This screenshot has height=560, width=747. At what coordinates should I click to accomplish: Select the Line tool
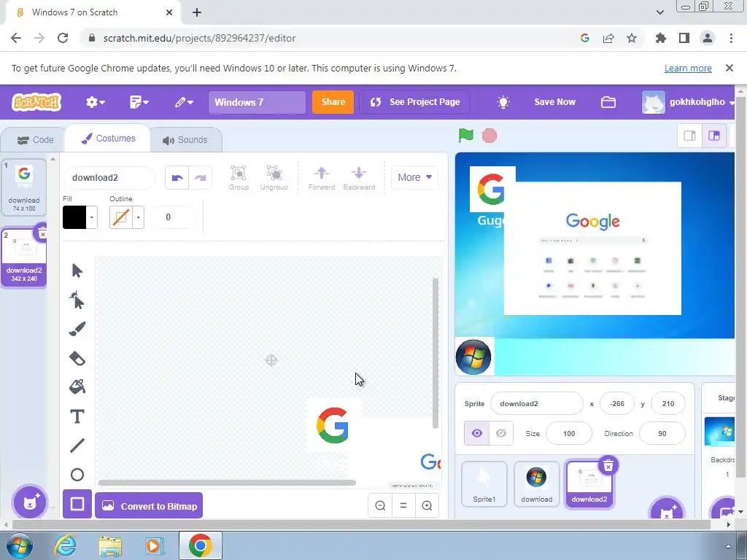[x=77, y=446]
